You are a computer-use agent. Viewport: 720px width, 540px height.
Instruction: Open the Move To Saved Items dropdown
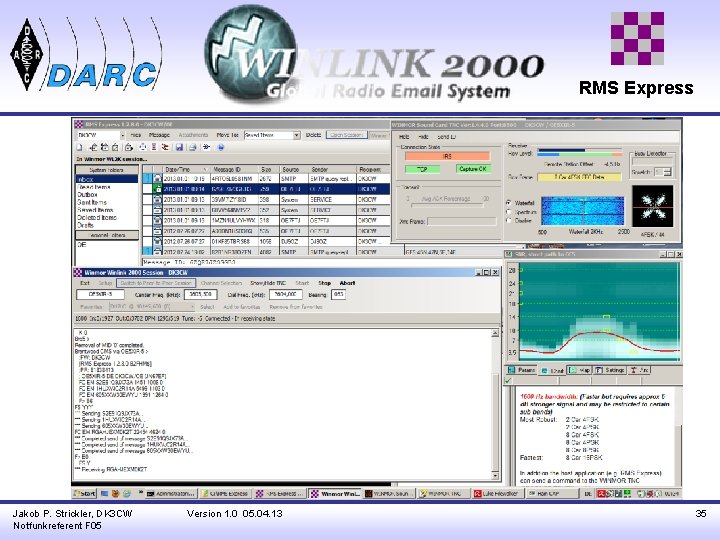point(297,135)
